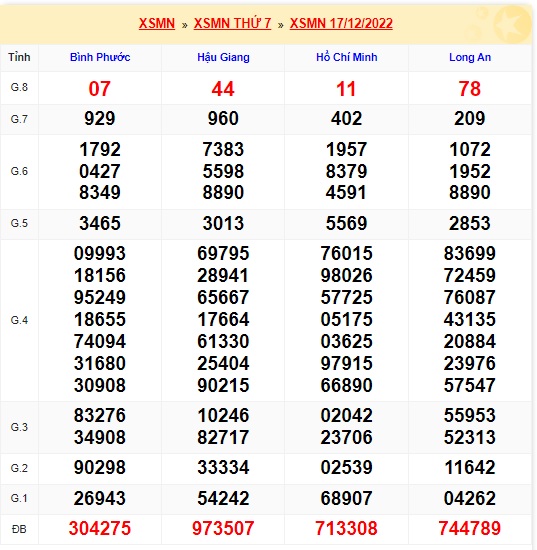Viewport: 537px width, 550px height.
Task: Click G.4 number 61330
Action: tap(223, 342)
